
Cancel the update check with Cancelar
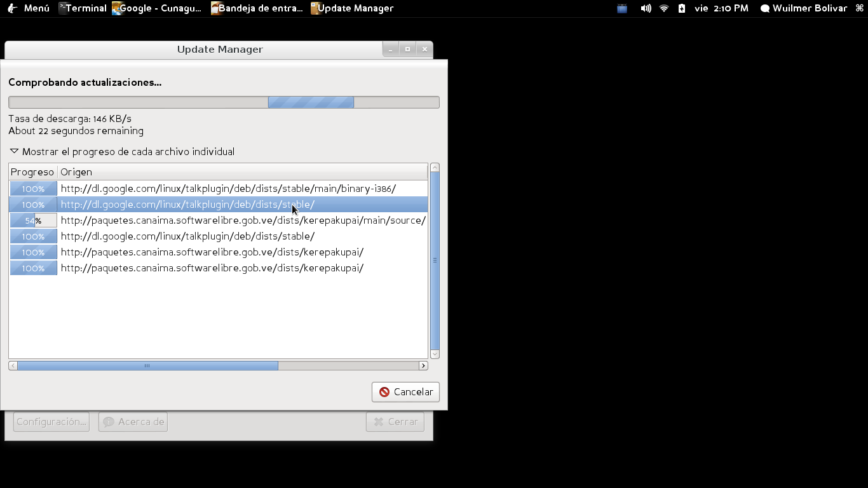405,392
